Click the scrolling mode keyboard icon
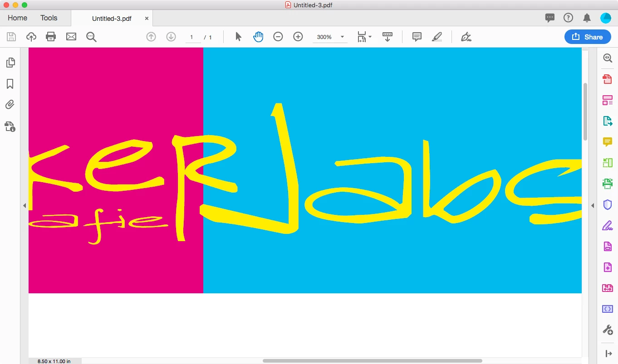The height and width of the screenshot is (364, 618). click(x=387, y=37)
